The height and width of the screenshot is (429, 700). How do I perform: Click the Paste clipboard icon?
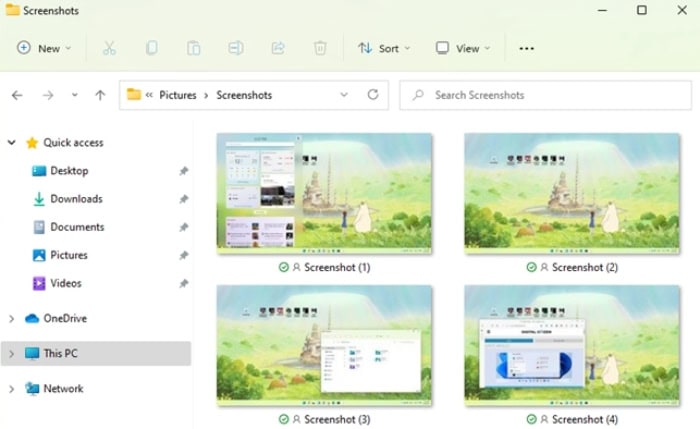point(193,48)
